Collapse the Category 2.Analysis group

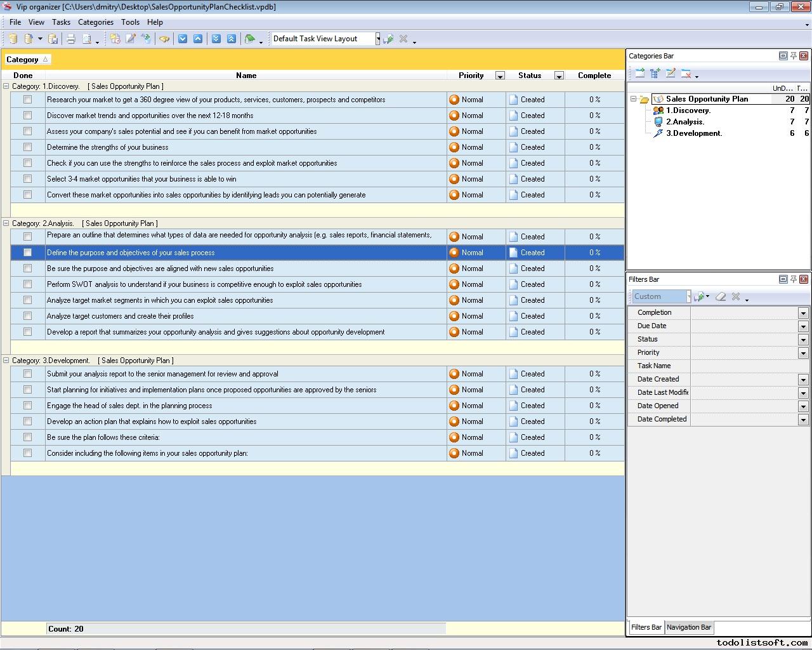coord(6,223)
